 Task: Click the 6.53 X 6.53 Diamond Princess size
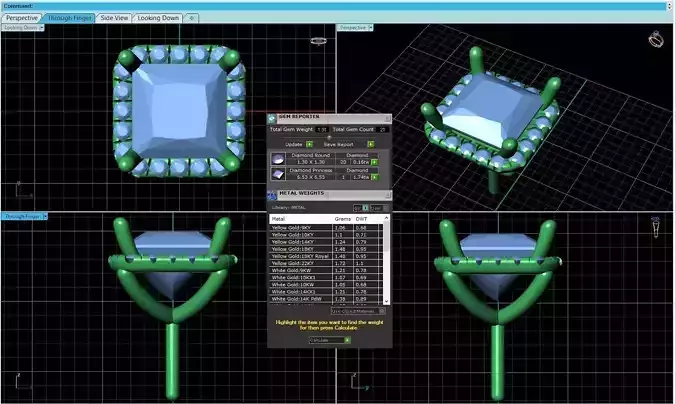pos(310,177)
